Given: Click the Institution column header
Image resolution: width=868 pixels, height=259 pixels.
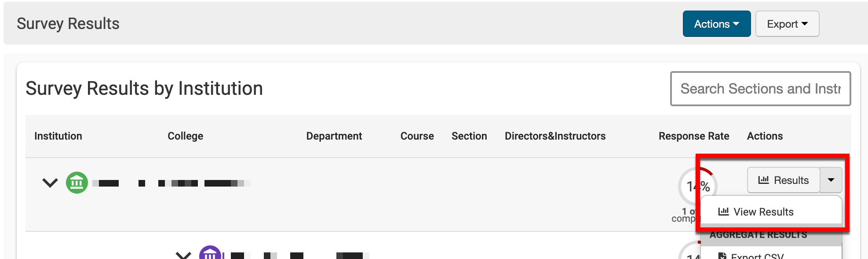Looking at the screenshot, I should tap(58, 136).
